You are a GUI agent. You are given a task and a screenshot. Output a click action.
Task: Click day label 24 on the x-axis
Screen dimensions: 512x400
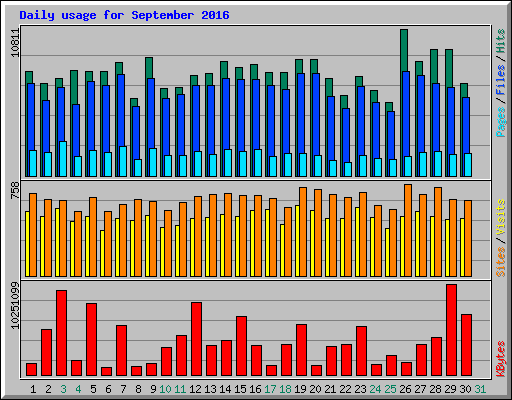tap(375, 389)
